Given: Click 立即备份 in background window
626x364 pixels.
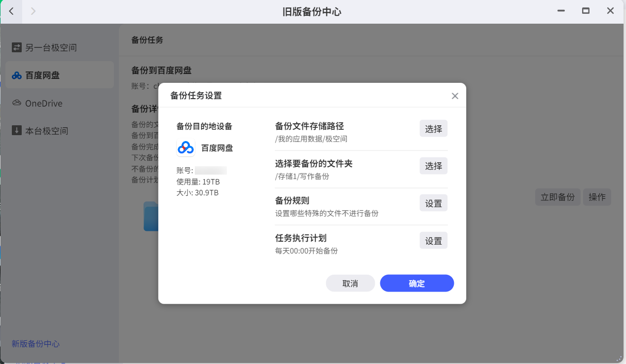Looking at the screenshot, I should (558, 197).
